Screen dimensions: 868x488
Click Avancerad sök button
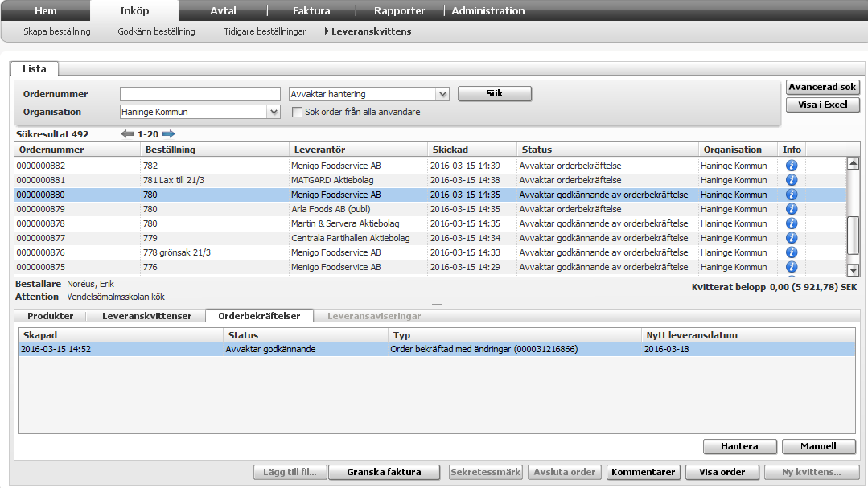(x=822, y=87)
